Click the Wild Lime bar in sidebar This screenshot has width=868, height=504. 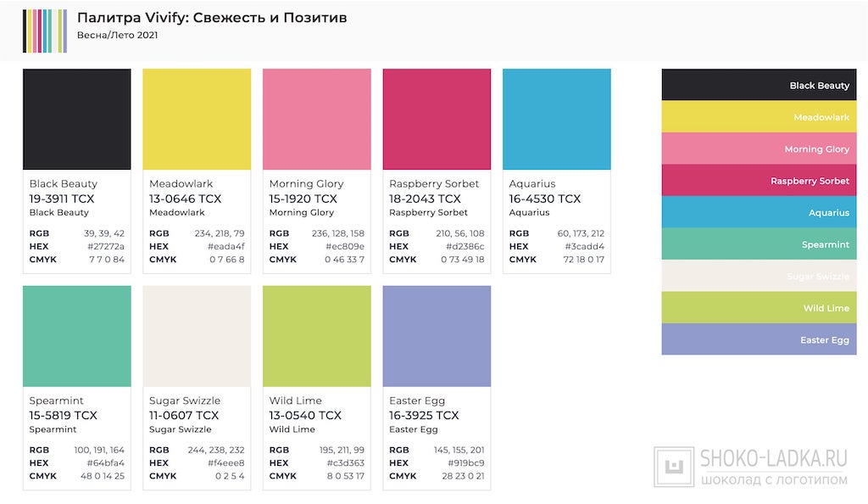[x=759, y=308]
